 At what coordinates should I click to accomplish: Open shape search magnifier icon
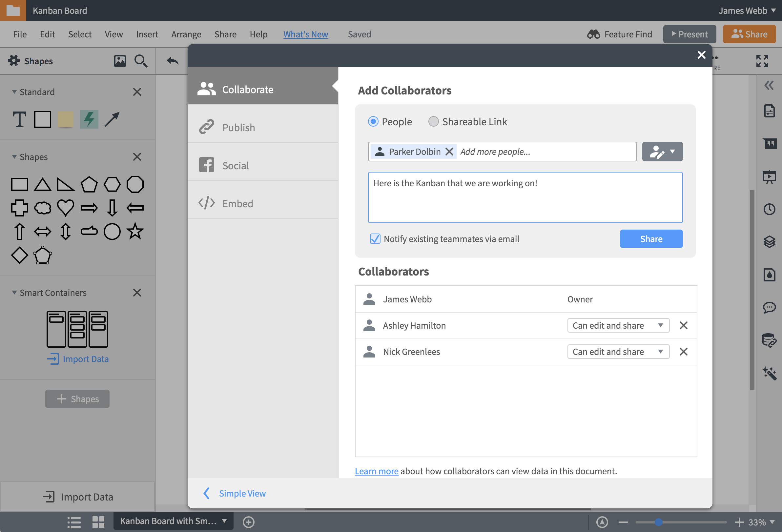tap(141, 61)
